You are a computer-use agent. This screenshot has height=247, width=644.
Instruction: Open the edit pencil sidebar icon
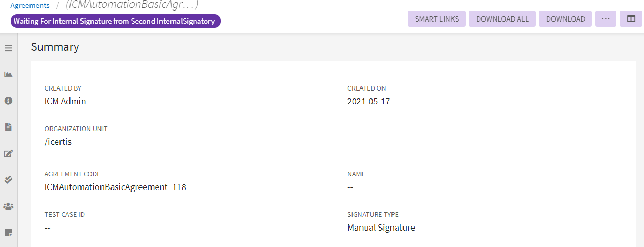click(8, 154)
